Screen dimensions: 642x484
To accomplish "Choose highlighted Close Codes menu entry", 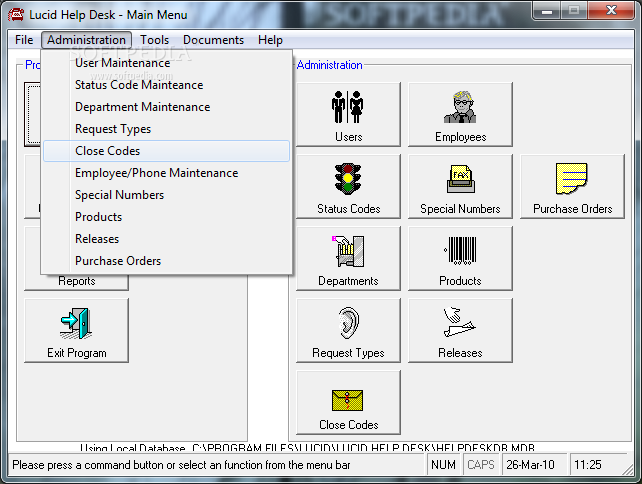I will click(166, 151).
